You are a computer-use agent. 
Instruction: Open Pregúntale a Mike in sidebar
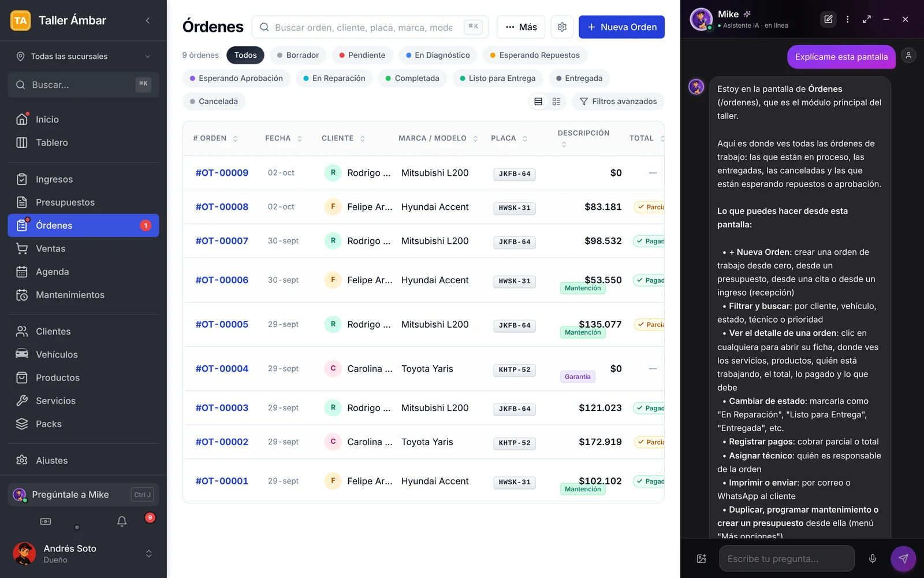pos(83,495)
